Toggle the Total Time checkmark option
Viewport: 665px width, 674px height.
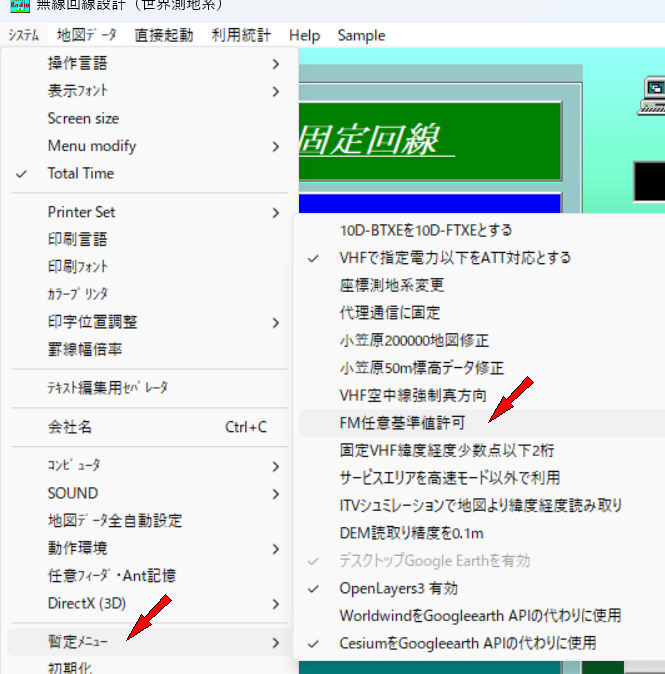point(81,173)
